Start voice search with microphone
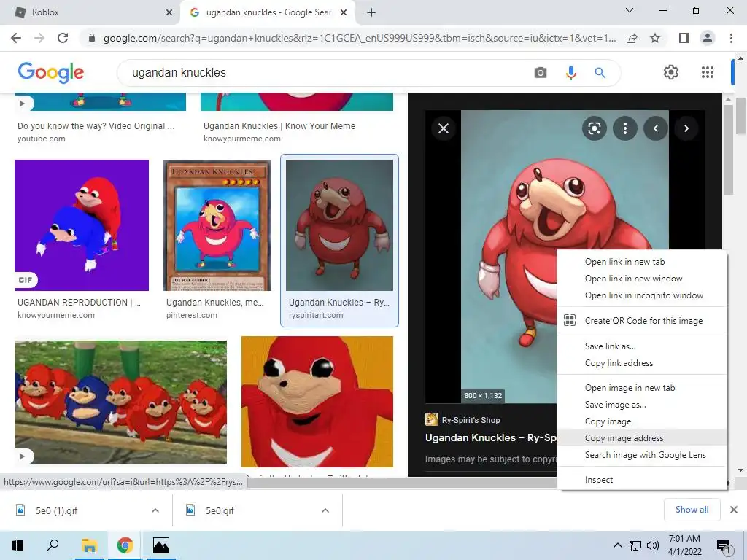Screen dimensions: 747x560 [x=570, y=73]
